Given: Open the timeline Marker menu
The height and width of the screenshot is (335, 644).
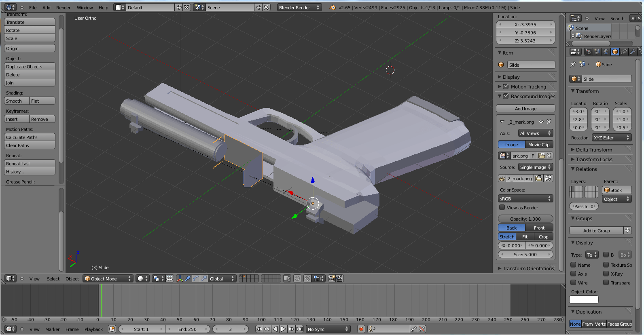Looking at the screenshot, I should pyautogui.click(x=52, y=329).
